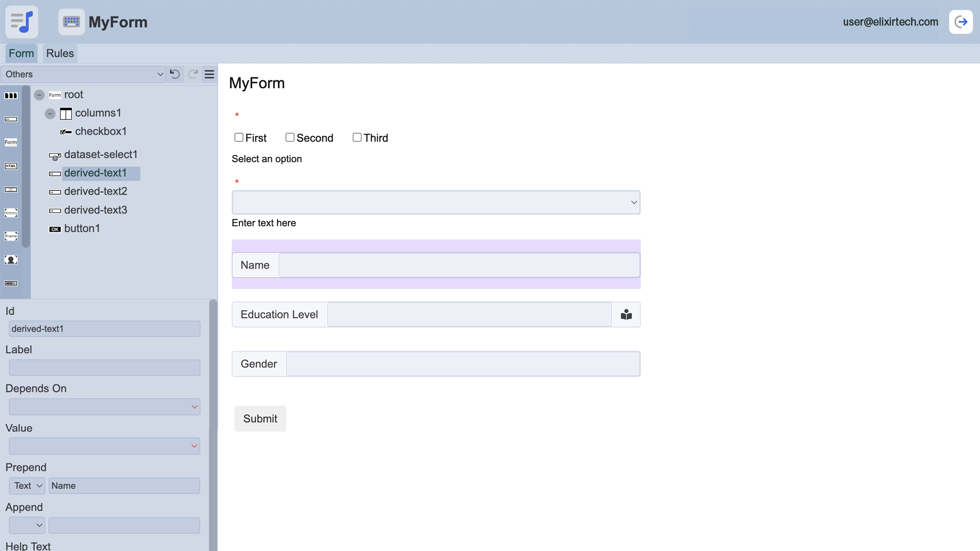Collapse the columns1 tree node
Image resolution: width=980 pixels, height=551 pixels.
click(50, 113)
